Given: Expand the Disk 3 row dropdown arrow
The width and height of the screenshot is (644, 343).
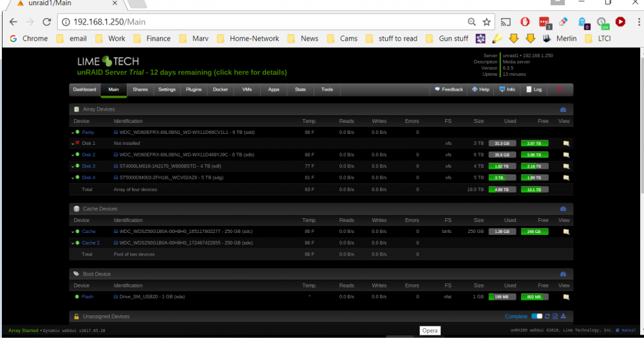Looking at the screenshot, I should click(73, 167).
